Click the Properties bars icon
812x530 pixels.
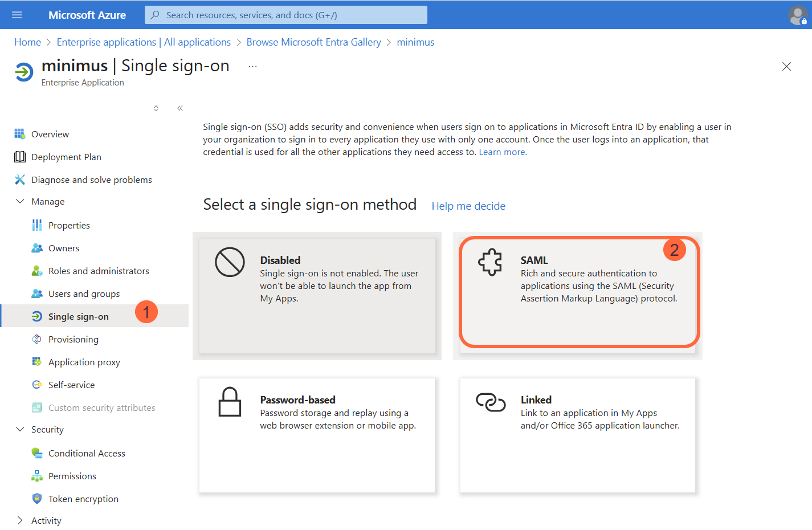[x=37, y=225]
